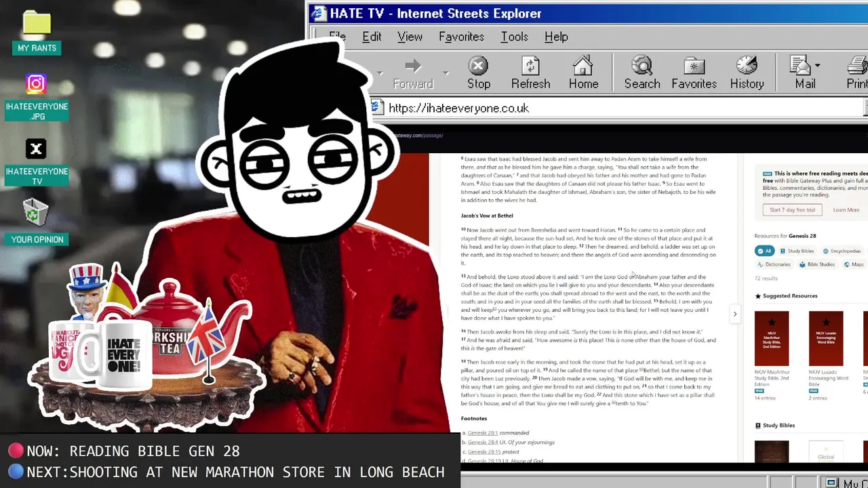Expand the Forward button dropdown arrow
Image resolution: width=868 pixels, height=488 pixels.
446,73
